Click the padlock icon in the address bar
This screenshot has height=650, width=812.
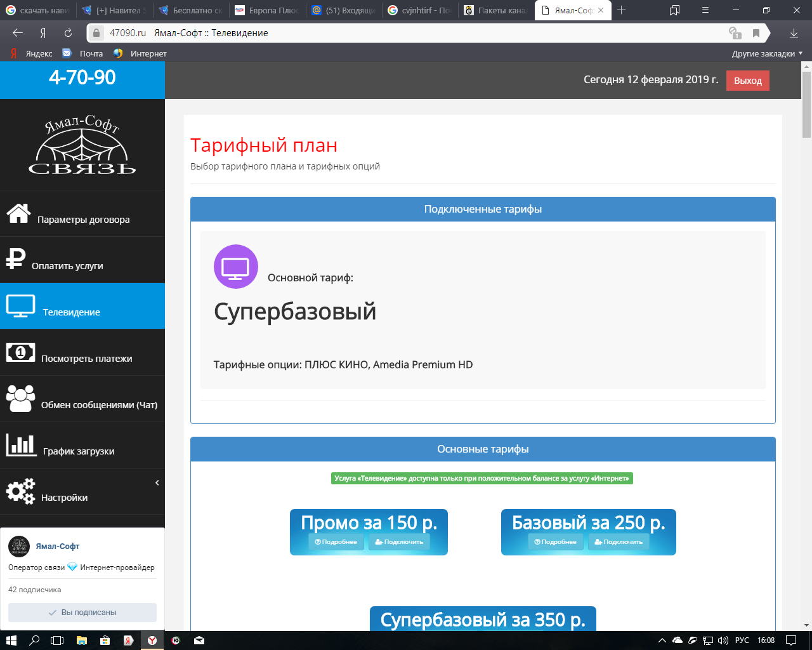coord(96,33)
